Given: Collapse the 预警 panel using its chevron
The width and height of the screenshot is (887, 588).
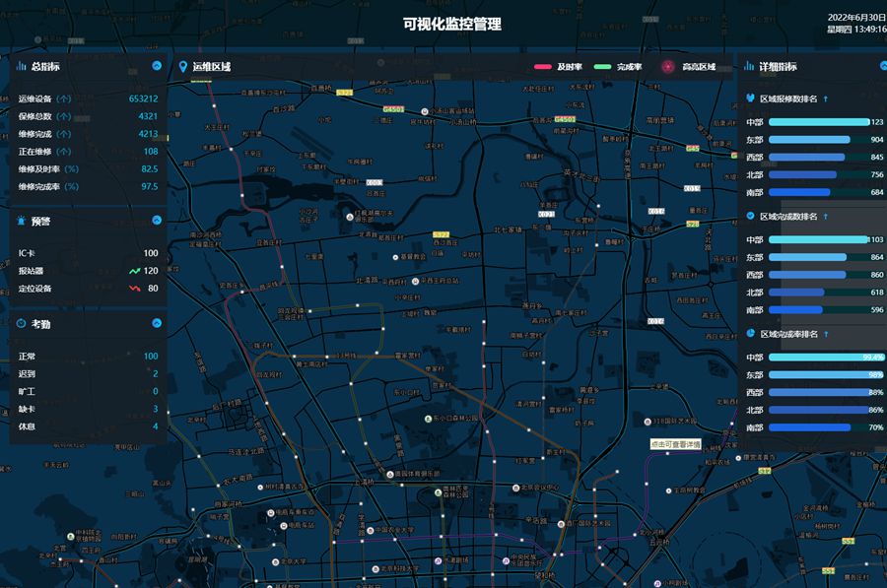Looking at the screenshot, I should point(157,221).
